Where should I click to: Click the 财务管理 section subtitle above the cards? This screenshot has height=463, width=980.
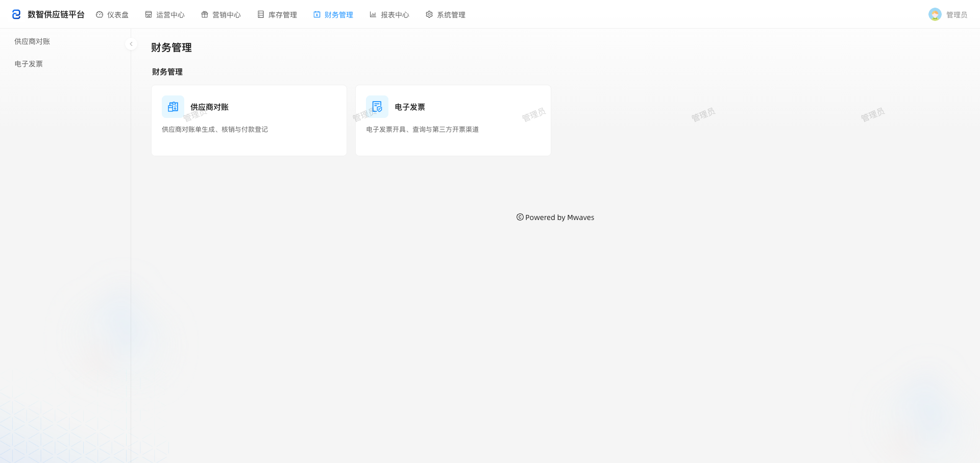pyautogui.click(x=167, y=72)
